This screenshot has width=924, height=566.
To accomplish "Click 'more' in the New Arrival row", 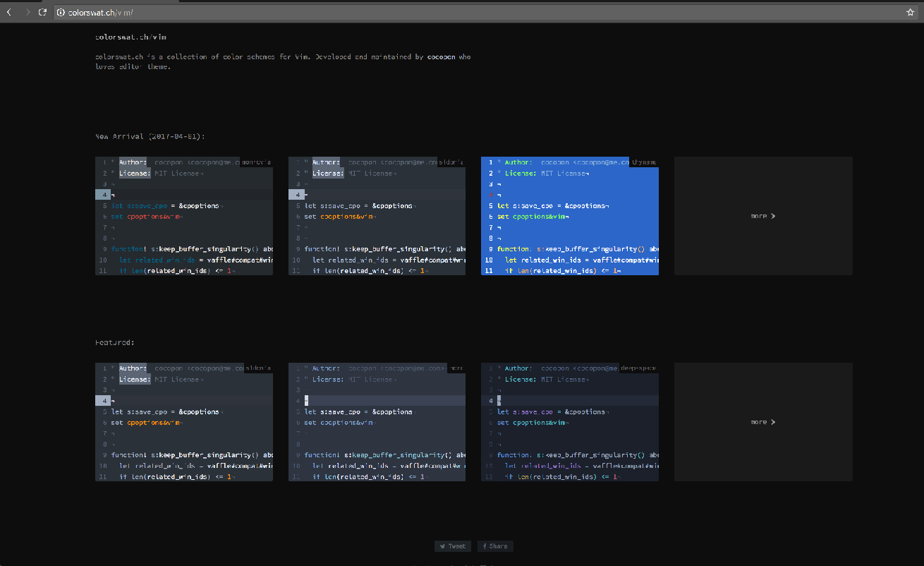I will coord(763,216).
